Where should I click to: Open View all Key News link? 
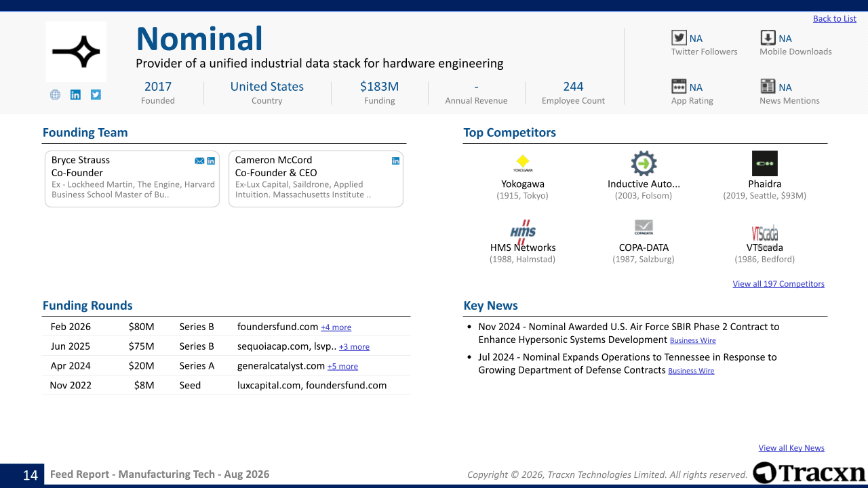(791, 448)
